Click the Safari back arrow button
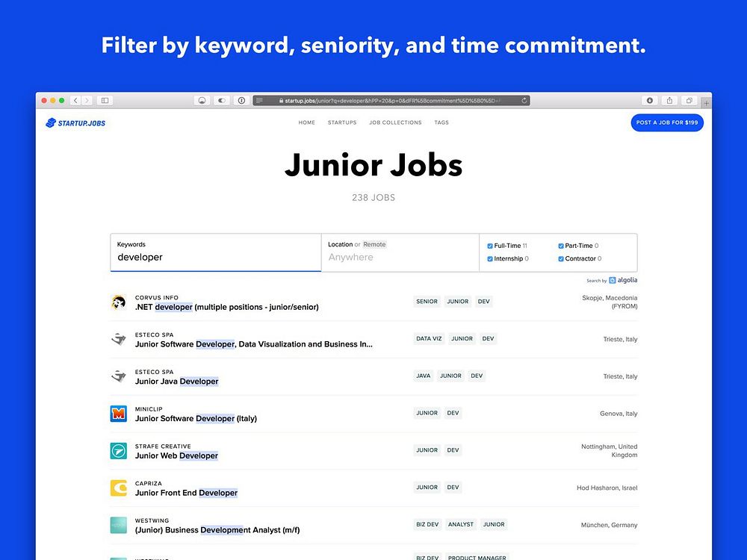747x560 pixels. [75, 100]
